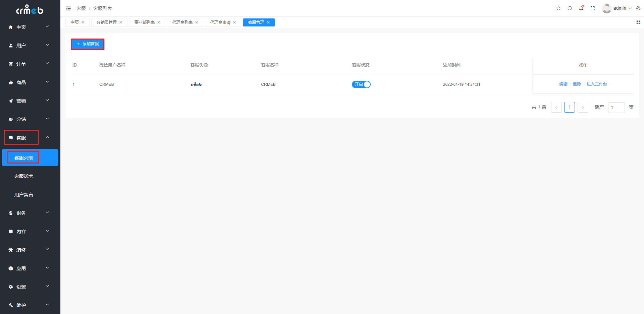Click the 设置 gear icon in sidebar

click(x=11, y=287)
